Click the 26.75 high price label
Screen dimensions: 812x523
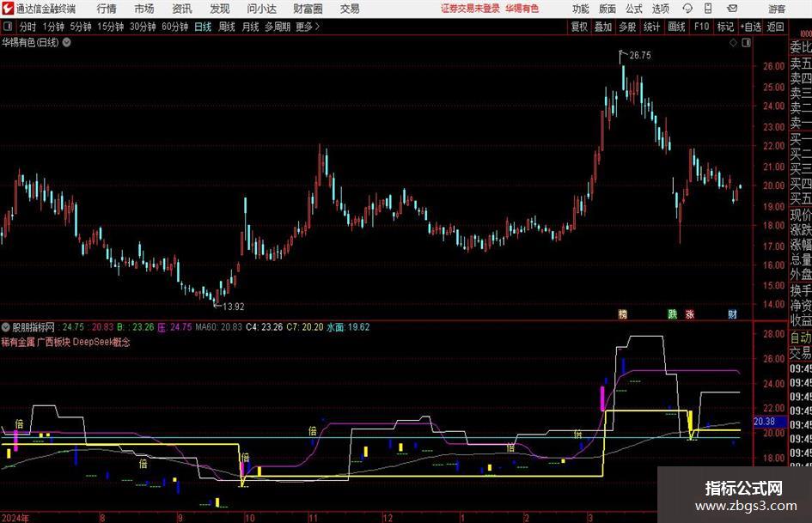point(640,56)
